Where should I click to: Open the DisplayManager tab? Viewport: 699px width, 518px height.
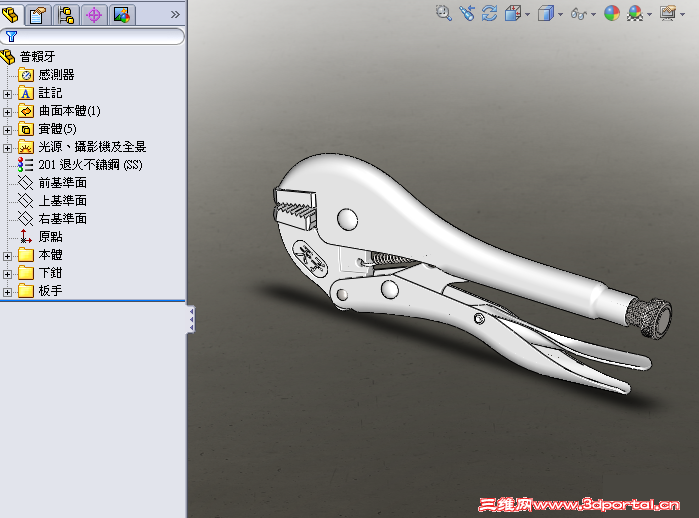[122, 15]
